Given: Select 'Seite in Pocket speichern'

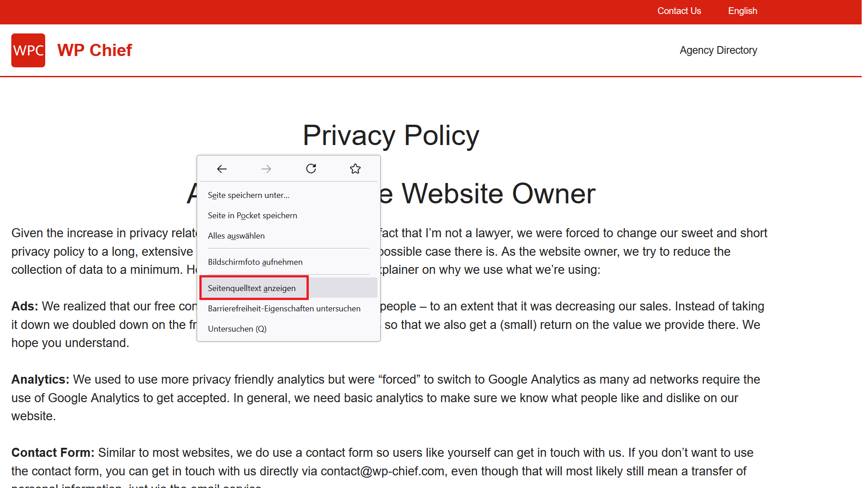Looking at the screenshot, I should 288,216.
